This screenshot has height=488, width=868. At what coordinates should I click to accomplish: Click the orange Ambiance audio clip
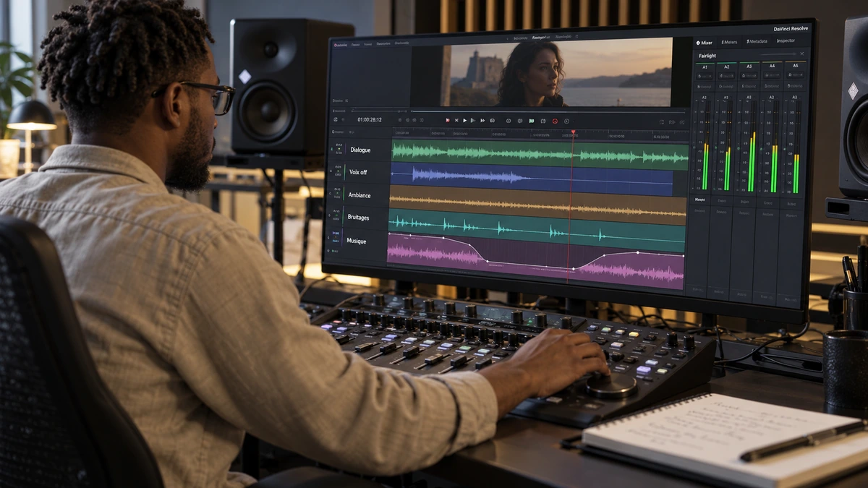click(x=537, y=204)
